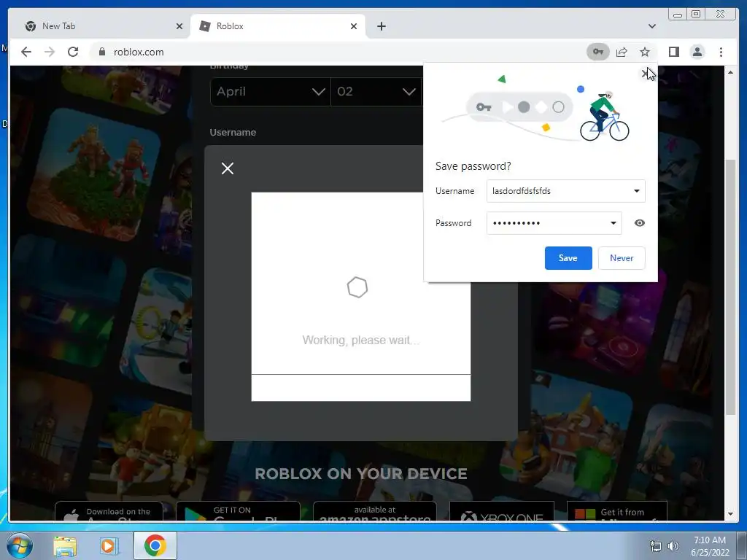747x560 pixels.
Task: Click the scrollbar up arrow
Action: click(x=730, y=72)
